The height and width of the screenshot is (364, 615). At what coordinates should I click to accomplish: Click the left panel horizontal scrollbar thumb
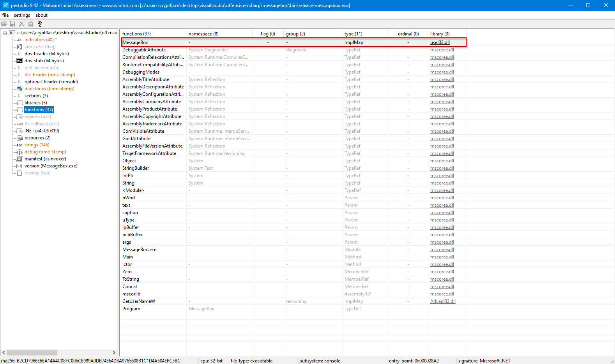[32, 352]
